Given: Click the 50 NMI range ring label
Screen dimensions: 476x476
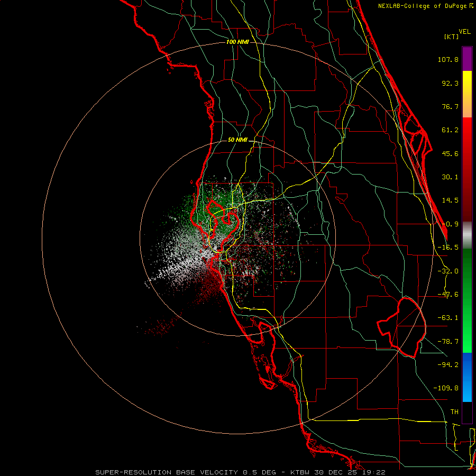Looking at the screenshot, I should tap(237, 140).
